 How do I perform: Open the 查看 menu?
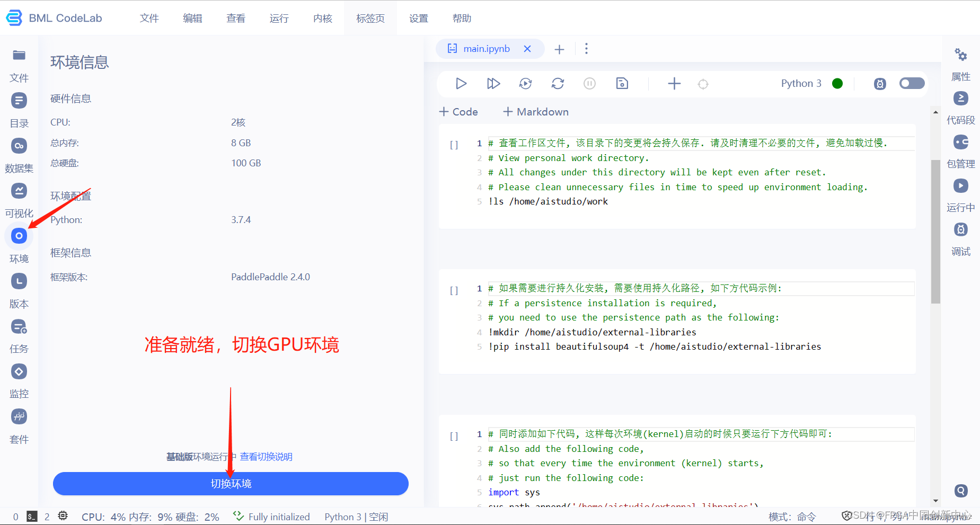tap(236, 19)
